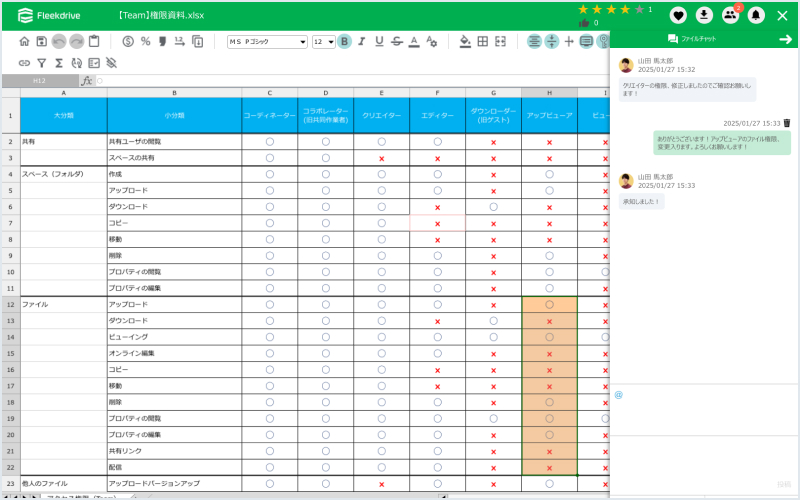Go to home via the house icon

tap(24, 42)
